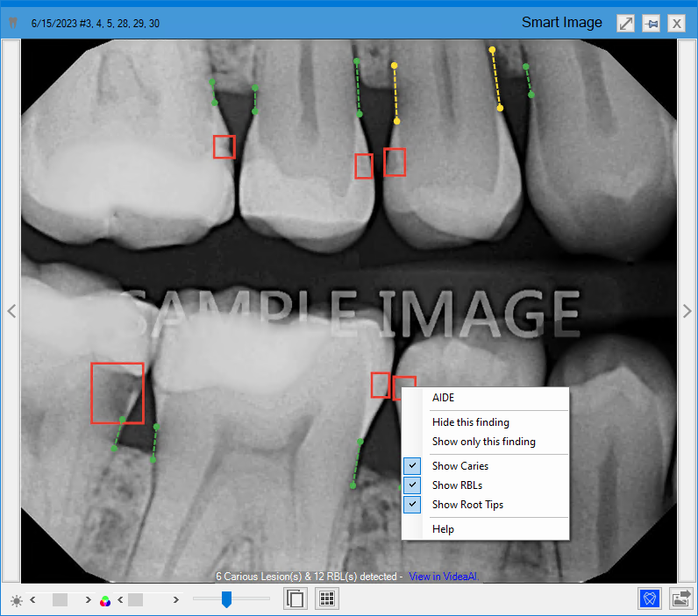Expand the image with diagonal arrow icon

pos(625,24)
